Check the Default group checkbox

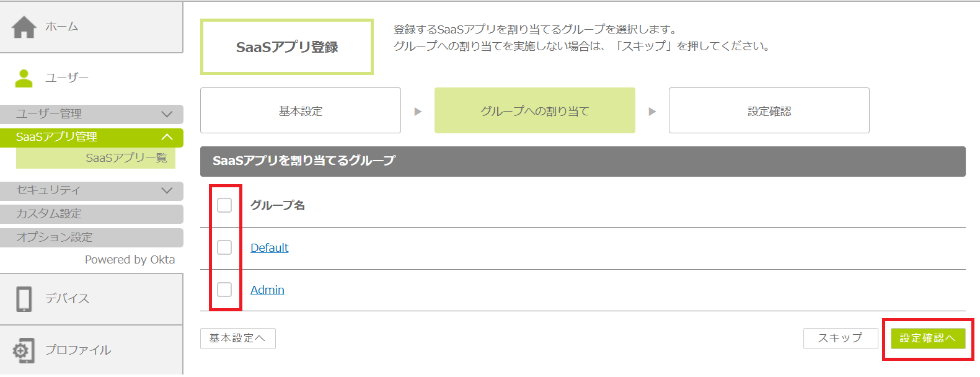coord(224,247)
